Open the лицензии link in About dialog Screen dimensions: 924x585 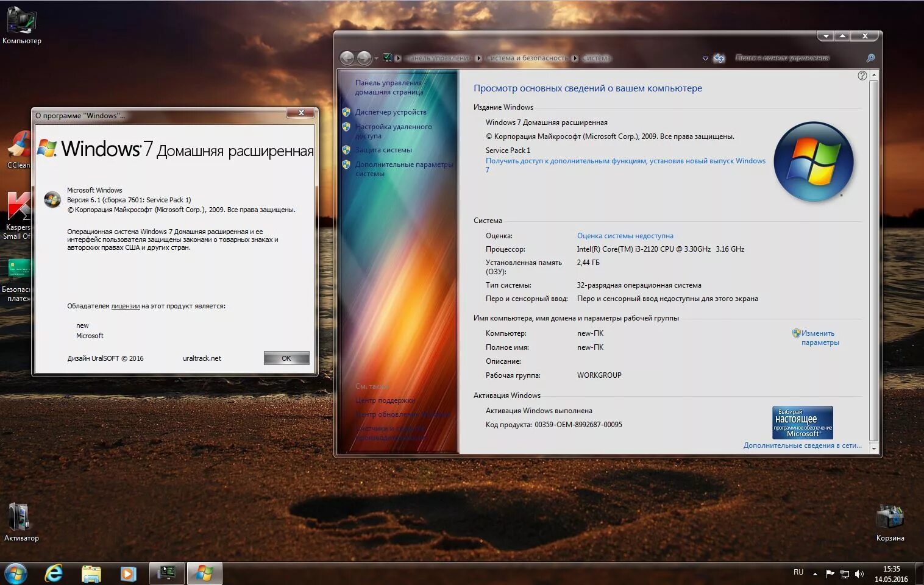pos(125,306)
